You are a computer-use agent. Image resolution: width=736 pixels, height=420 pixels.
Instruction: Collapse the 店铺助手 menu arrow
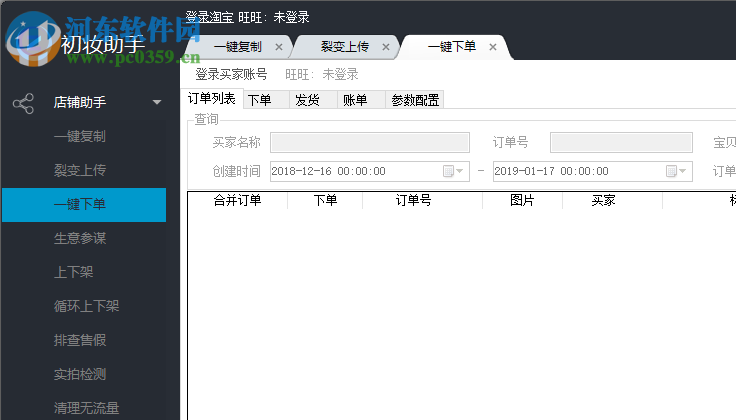point(157,102)
